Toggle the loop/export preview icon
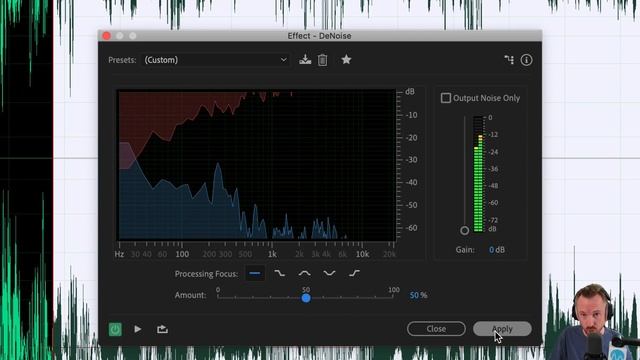640x360 pixels. (162, 329)
